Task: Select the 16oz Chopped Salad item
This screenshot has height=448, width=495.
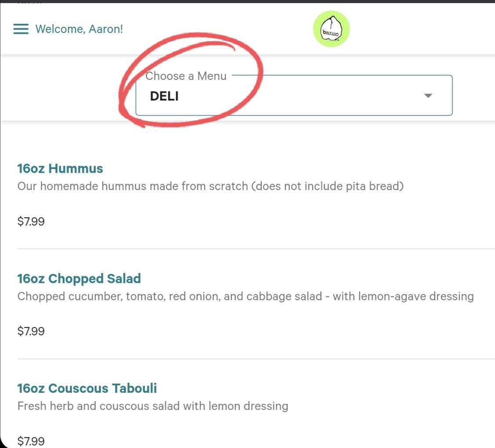Action: 79,279
